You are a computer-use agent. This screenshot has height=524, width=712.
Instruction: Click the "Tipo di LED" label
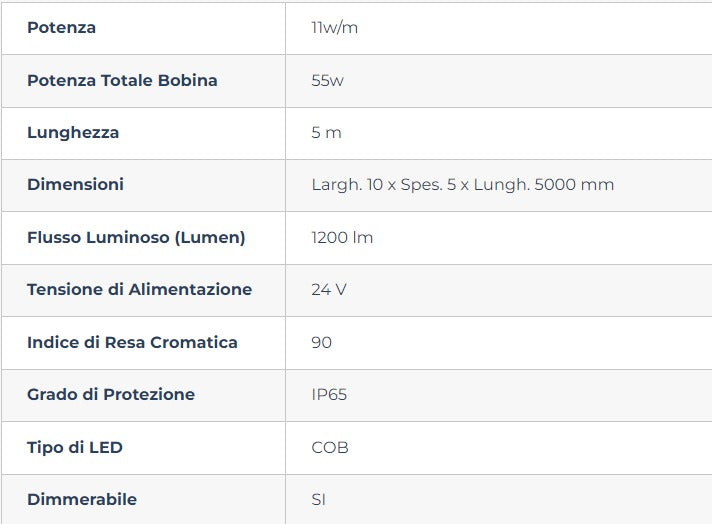click(75, 448)
